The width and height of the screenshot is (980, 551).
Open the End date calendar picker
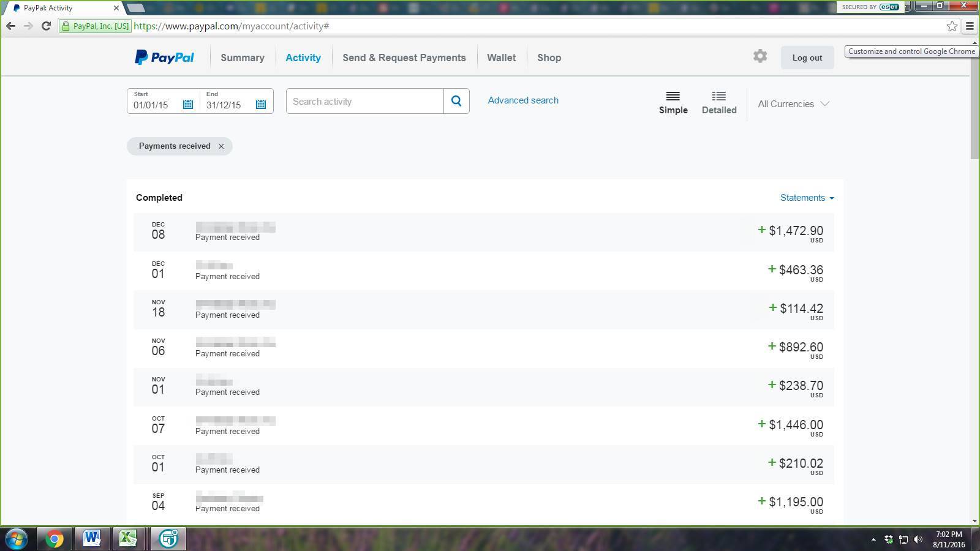[261, 105]
